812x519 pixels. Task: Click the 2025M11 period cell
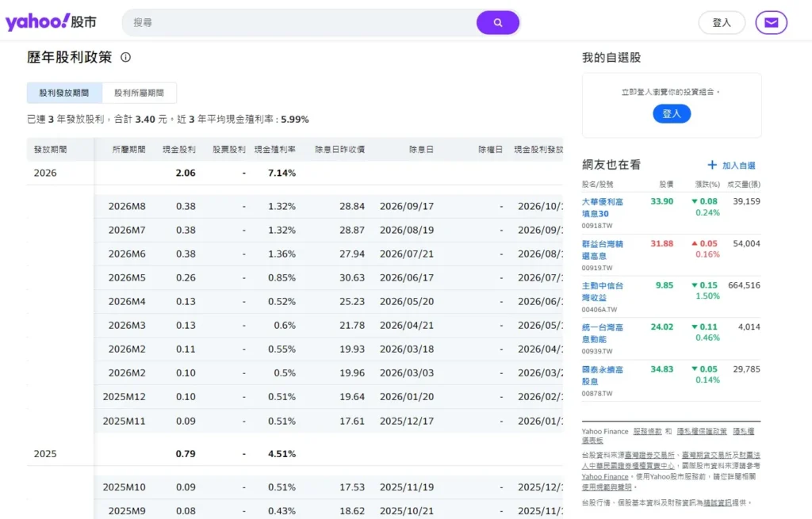pos(124,422)
